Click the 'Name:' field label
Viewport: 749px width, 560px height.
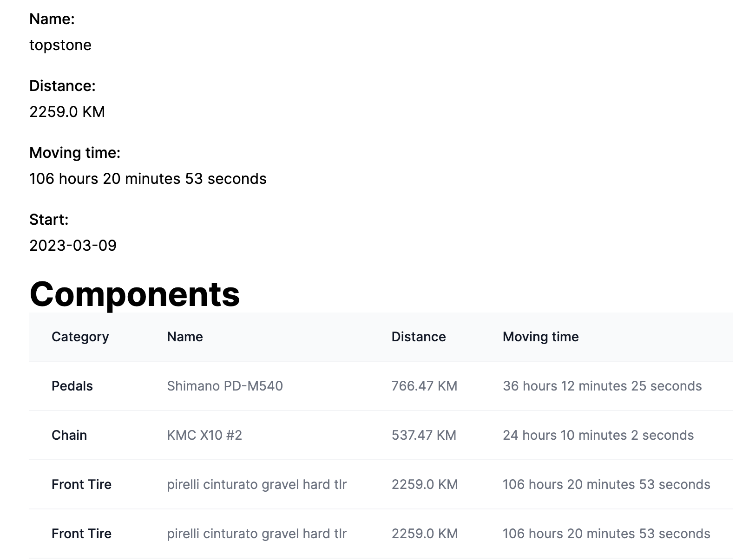click(x=52, y=19)
